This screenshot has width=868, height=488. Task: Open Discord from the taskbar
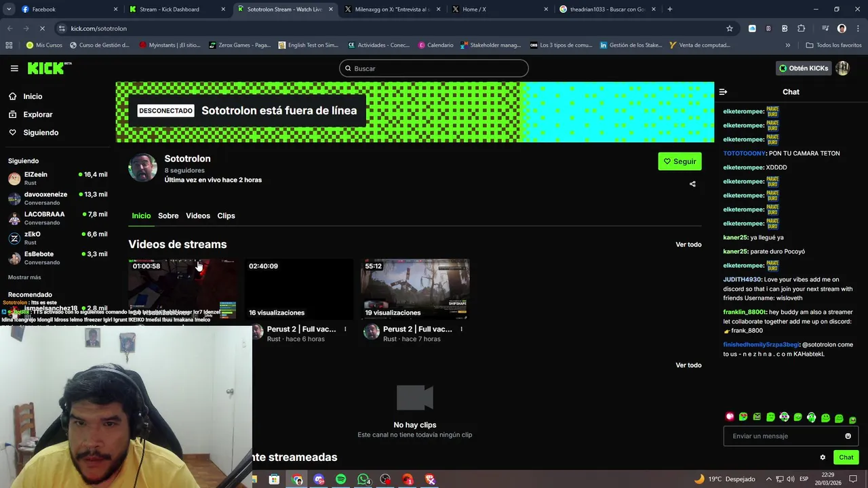tap(319, 479)
